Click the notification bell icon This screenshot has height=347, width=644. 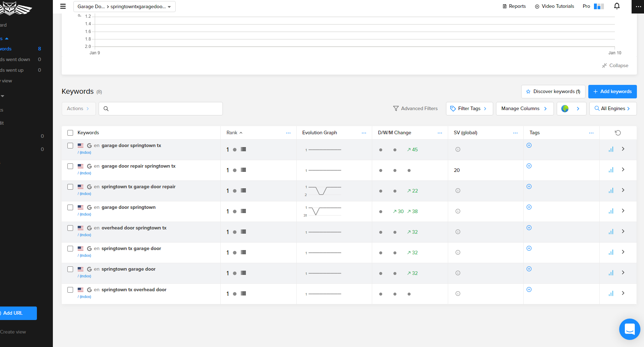click(617, 6)
